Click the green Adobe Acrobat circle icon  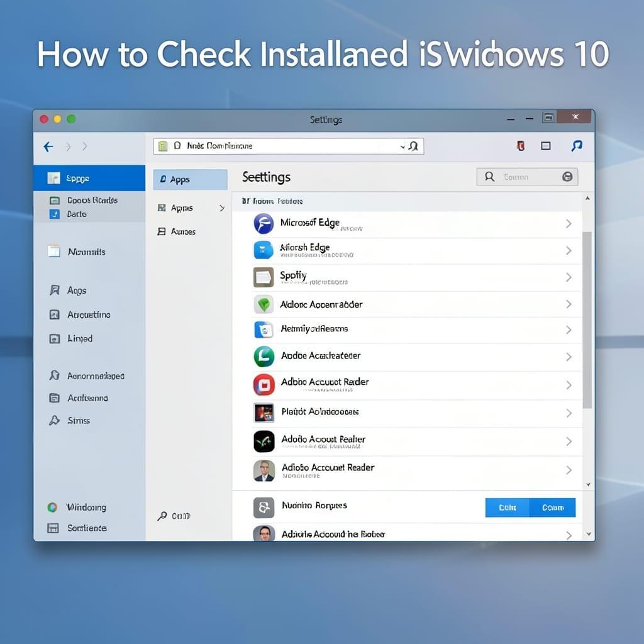click(264, 356)
